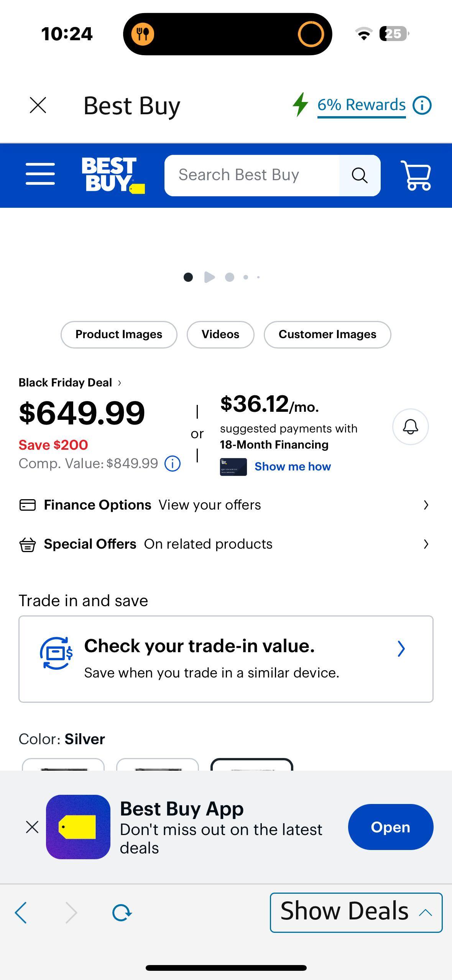
Task: Open Finance Options to view your offers
Action: pyautogui.click(x=226, y=505)
